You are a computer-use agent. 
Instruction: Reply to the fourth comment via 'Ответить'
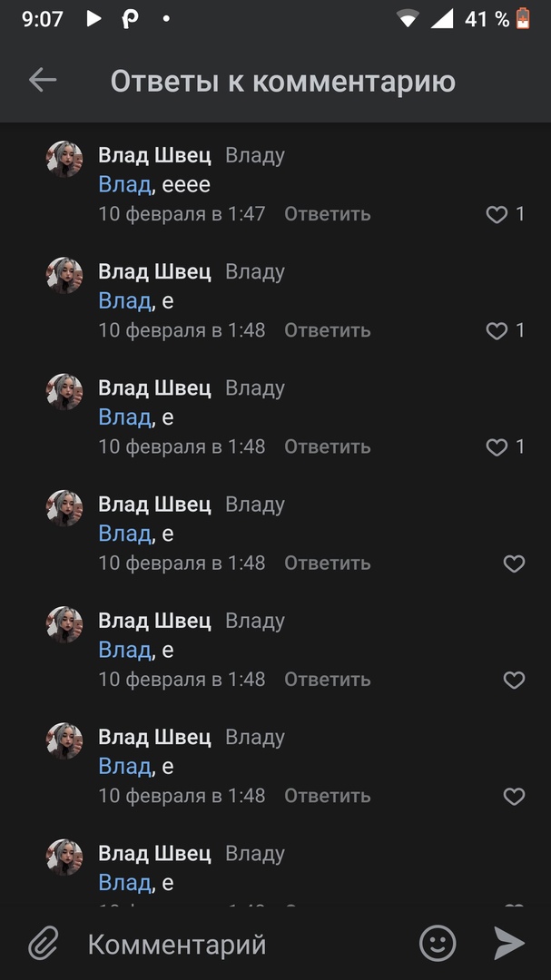coord(327,563)
